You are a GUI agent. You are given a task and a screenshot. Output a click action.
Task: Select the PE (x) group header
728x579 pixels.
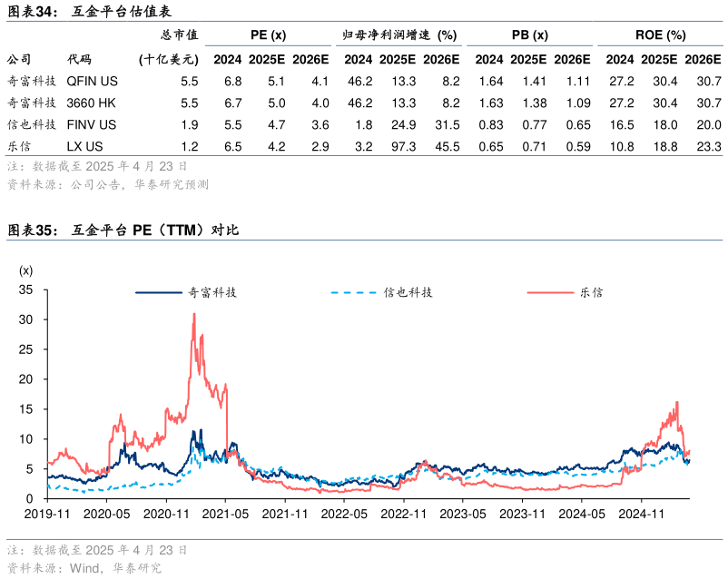tap(269, 34)
